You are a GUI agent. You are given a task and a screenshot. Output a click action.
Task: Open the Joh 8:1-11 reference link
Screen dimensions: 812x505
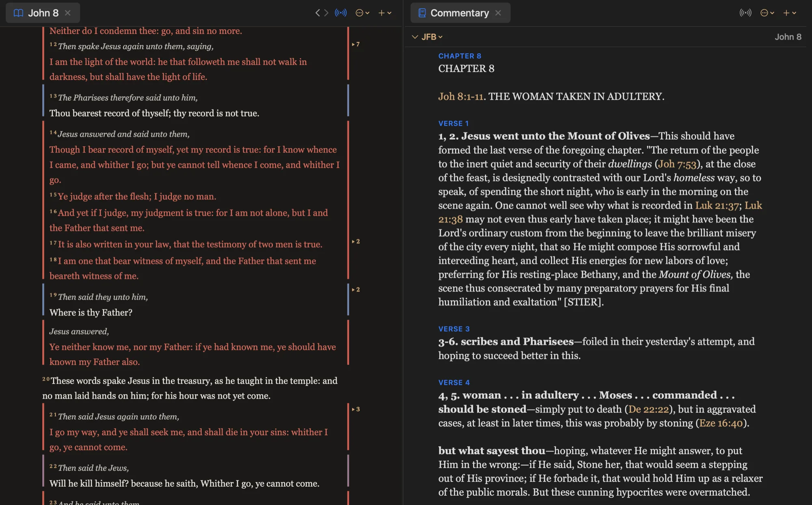tap(460, 97)
